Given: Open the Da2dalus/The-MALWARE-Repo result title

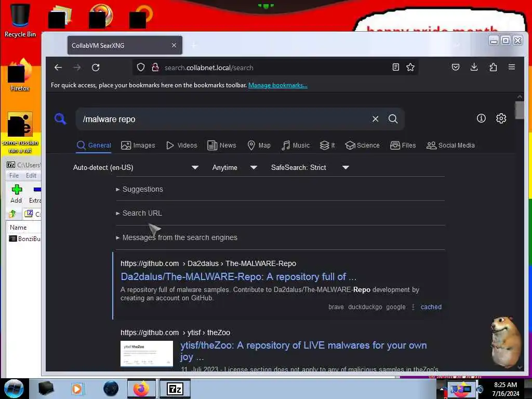Looking at the screenshot, I should click(238, 276).
